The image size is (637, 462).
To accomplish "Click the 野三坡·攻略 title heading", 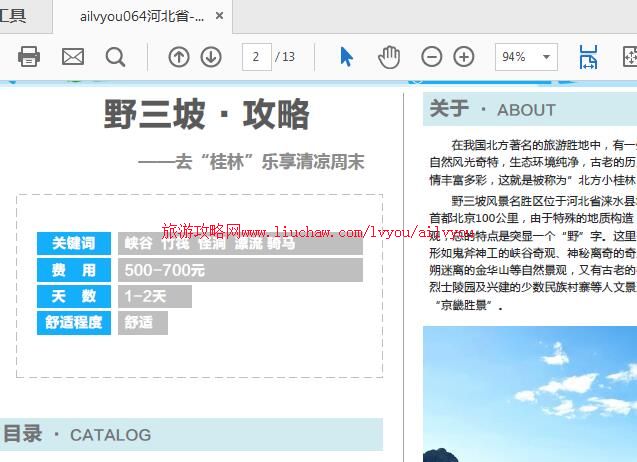I will point(207,115).
